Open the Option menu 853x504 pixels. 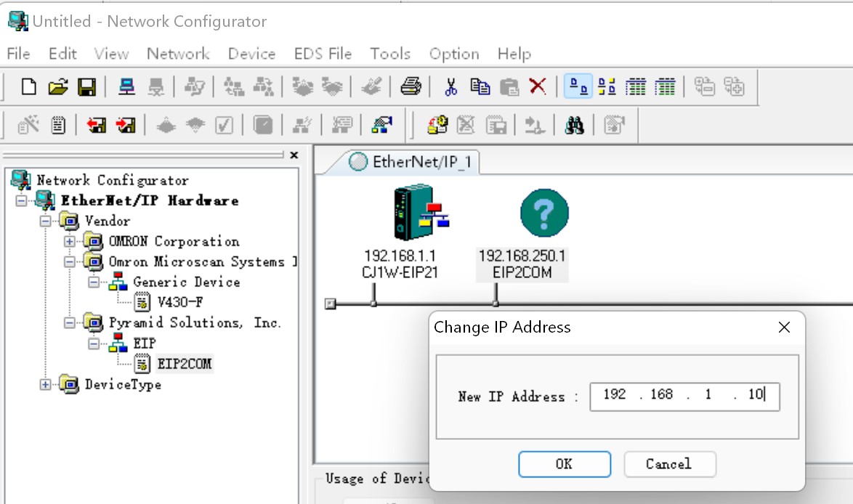454,54
